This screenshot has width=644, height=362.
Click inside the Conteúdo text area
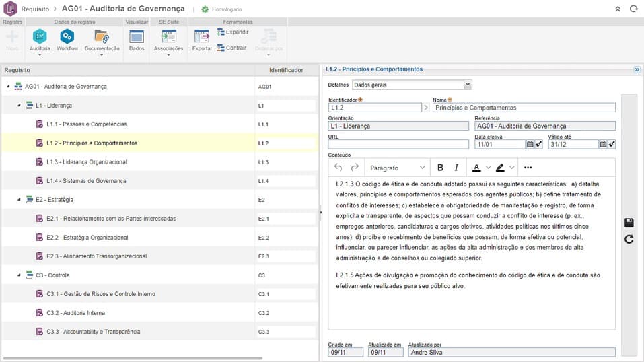(472, 253)
